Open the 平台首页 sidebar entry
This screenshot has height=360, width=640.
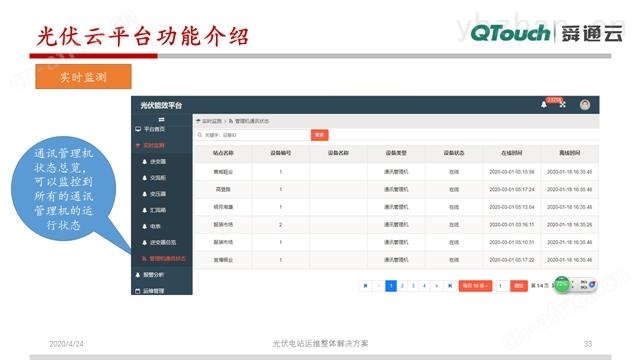coord(150,129)
